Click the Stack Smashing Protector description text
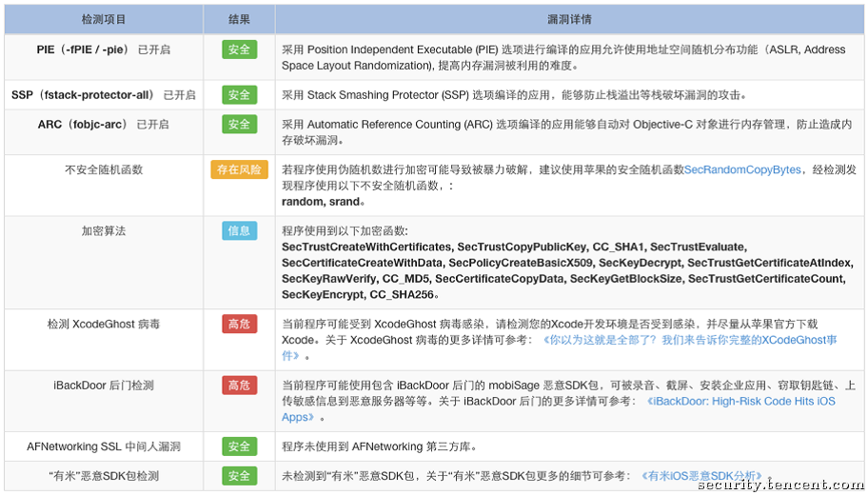This screenshot has width=868, height=495. (514, 95)
